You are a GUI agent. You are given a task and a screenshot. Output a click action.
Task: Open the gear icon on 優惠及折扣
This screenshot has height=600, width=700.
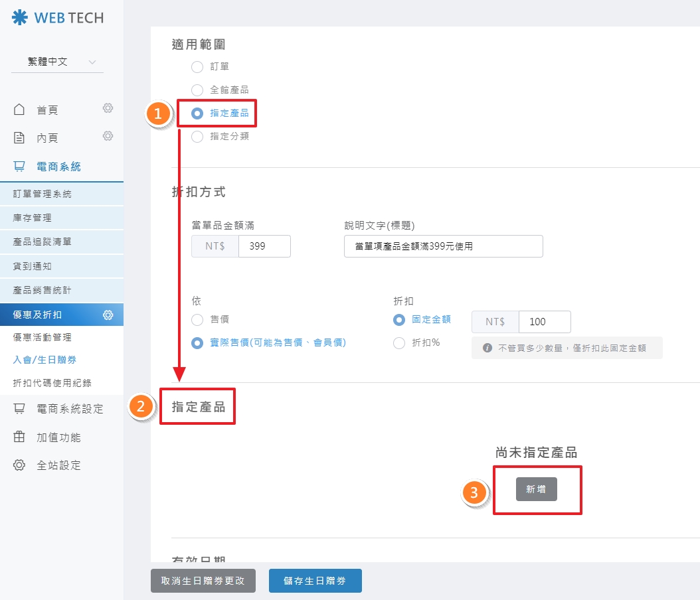[x=108, y=314]
